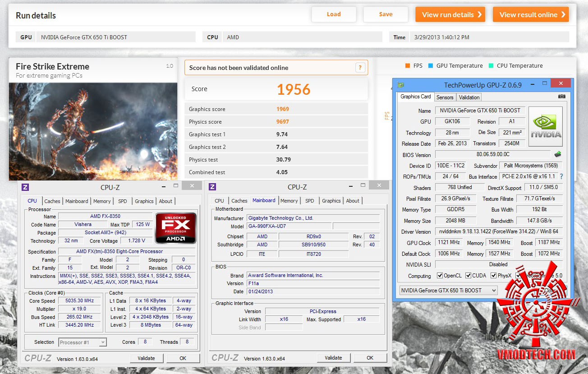The height and width of the screenshot is (374, 588).
Task: Click the blue GPU Temperature legend swatch
Action: point(431,65)
